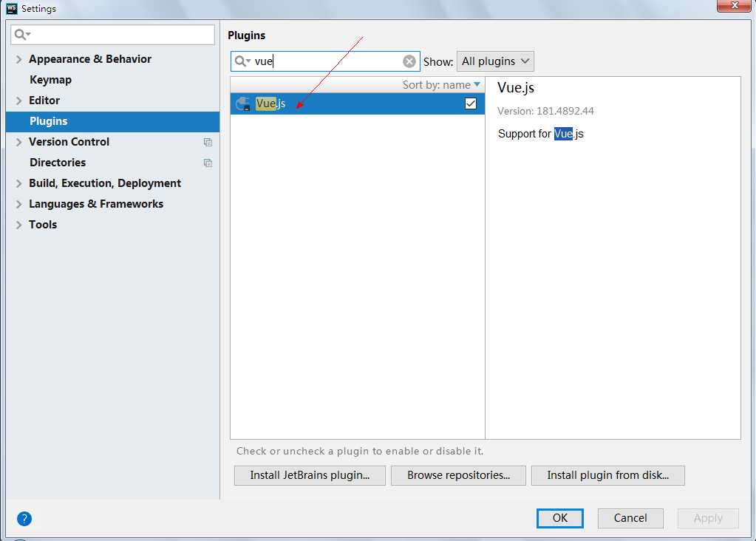Open Languages & Frameworks settings
756x541 pixels.
(x=96, y=205)
